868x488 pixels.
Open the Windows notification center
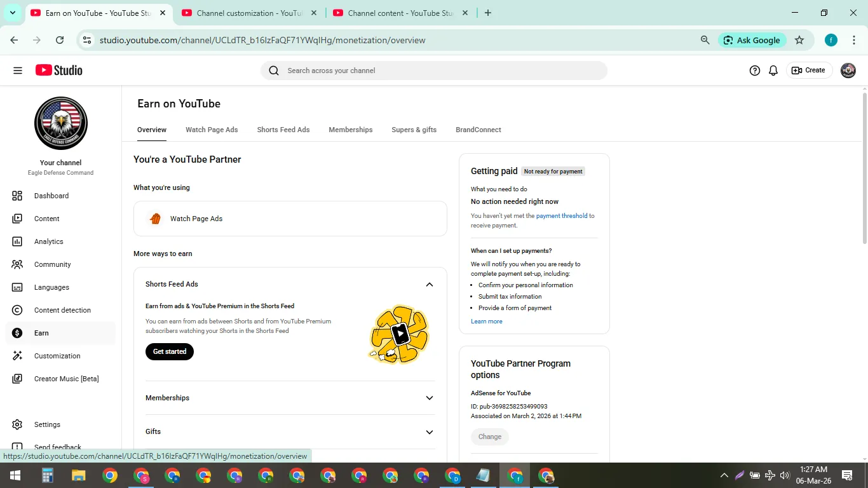coord(847,475)
